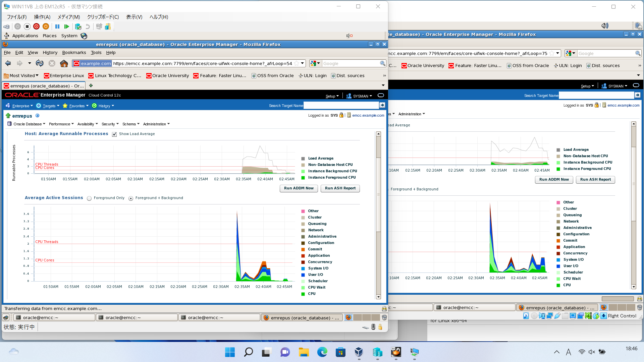Revert the VM using the revert arrow icon
This screenshot has height=362, width=644.
(88, 26)
